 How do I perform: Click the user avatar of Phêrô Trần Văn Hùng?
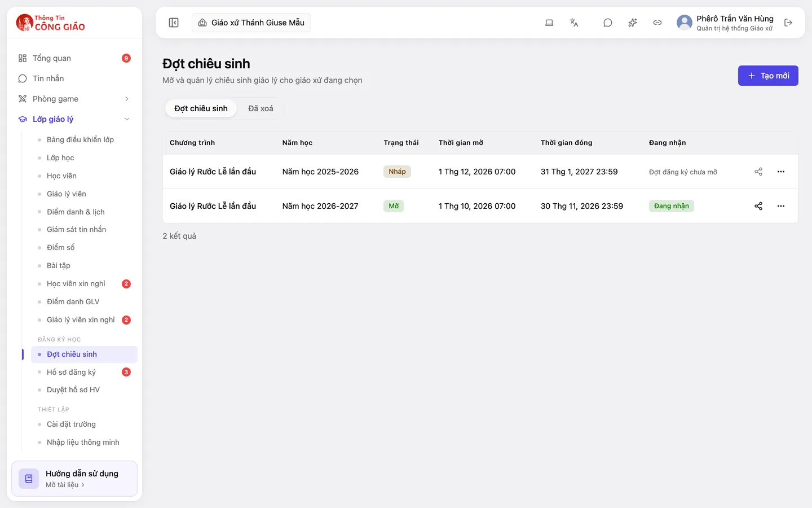(685, 23)
